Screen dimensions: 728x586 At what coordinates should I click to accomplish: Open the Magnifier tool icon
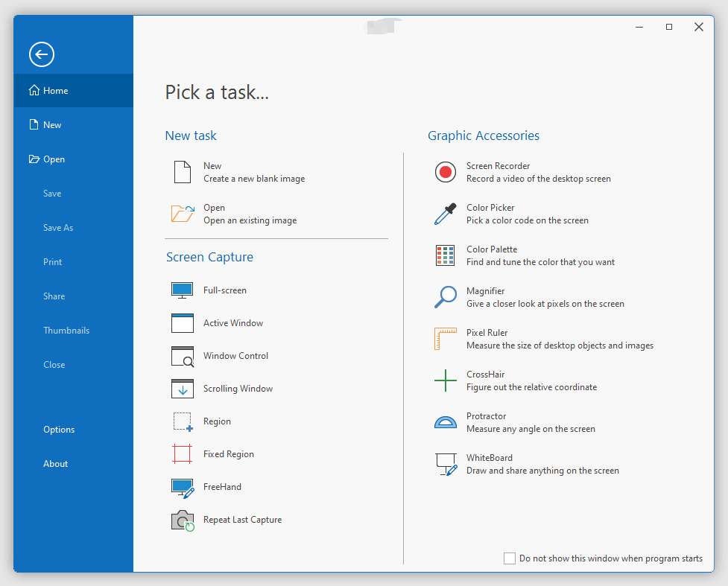click(x=445, y=297)
